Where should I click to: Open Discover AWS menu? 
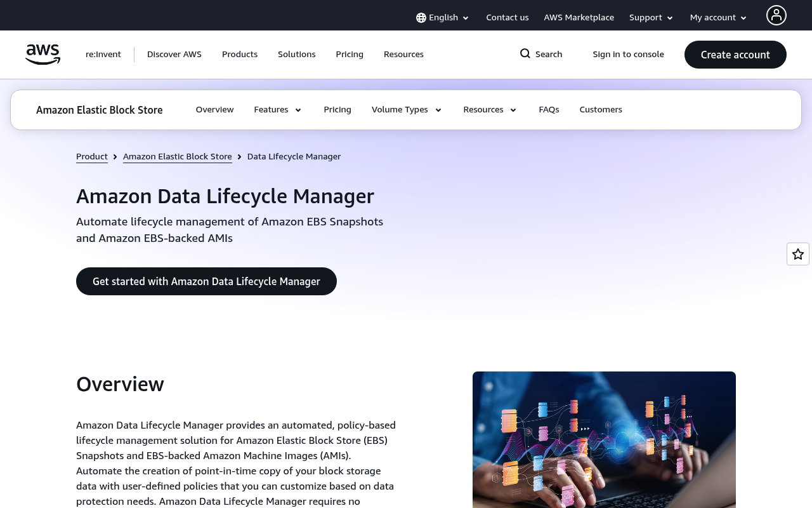pos(174,55)
